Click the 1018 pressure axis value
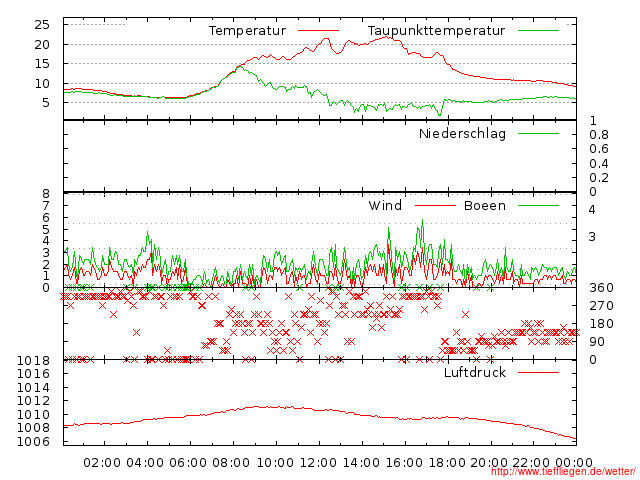This screenshot has width=640, height=480. (x=33, y=361)
